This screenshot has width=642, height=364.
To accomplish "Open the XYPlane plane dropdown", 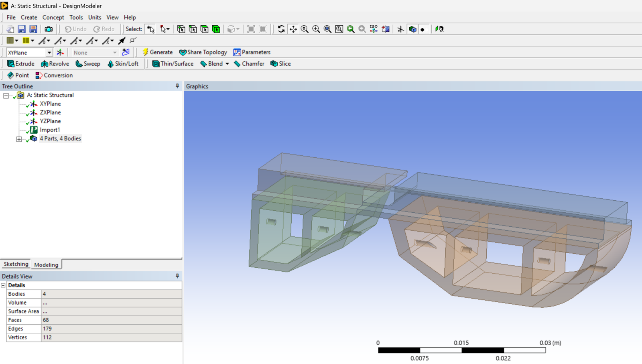I will coord(49,53).
